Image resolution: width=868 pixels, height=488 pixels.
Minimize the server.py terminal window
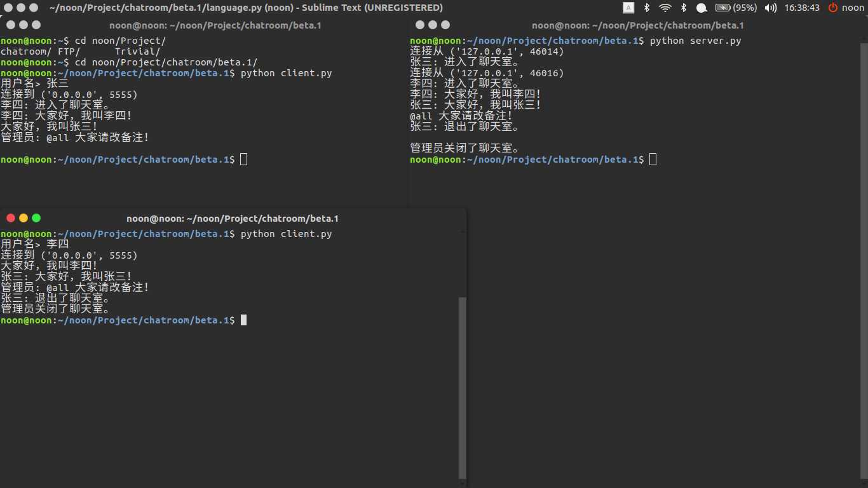click(x=433, y=25)
